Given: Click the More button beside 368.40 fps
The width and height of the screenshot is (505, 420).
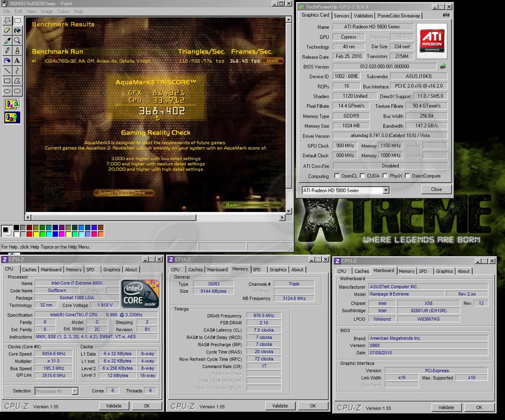Looking at the screenshot, I should [x=273, y=61].
